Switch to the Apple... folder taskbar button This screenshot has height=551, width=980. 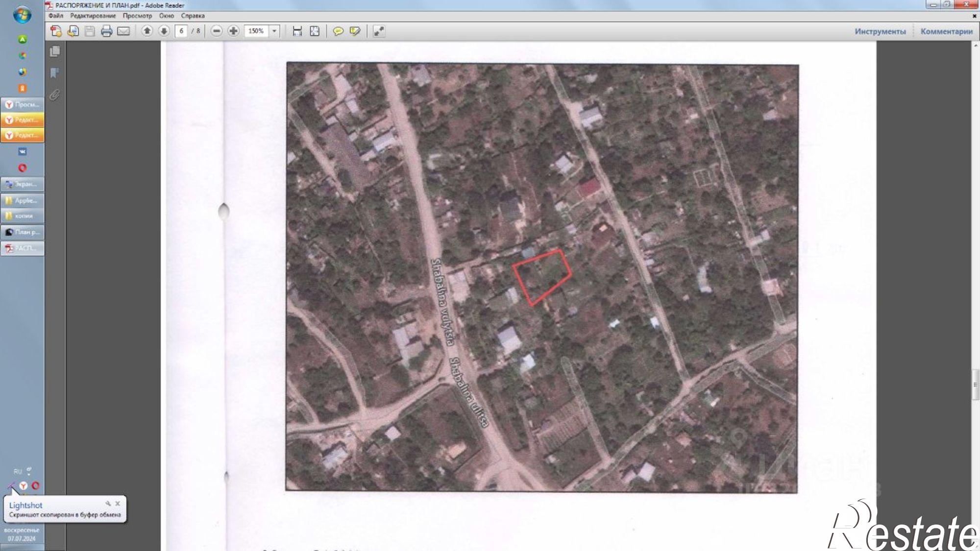pos(22,200)
